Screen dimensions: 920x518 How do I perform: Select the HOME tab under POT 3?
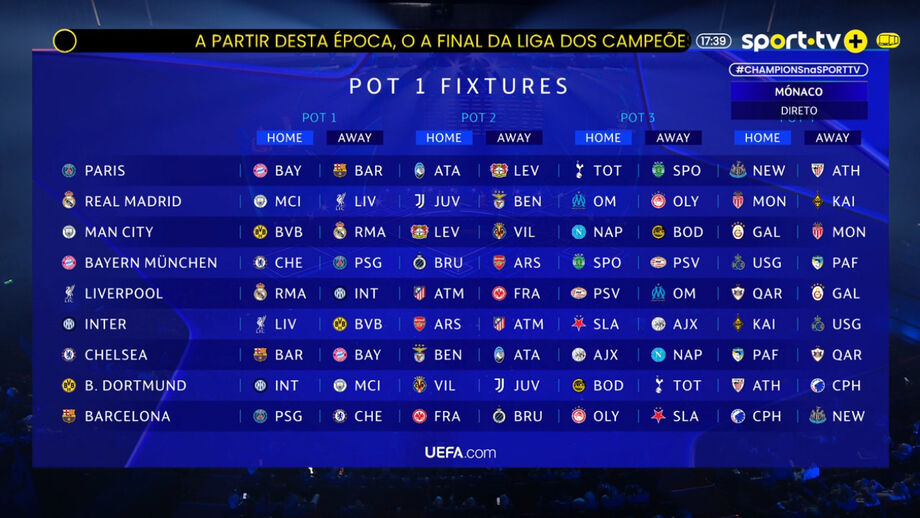coord(603,138)
